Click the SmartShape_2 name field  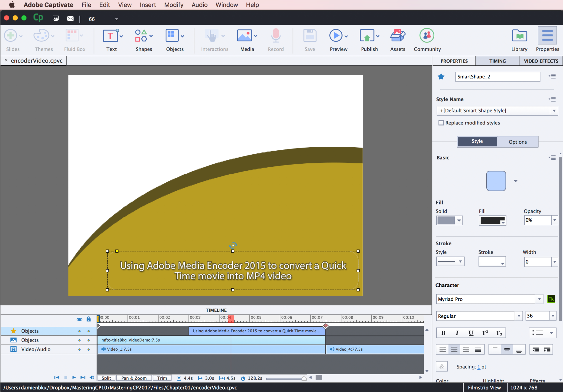click(497, 77)
